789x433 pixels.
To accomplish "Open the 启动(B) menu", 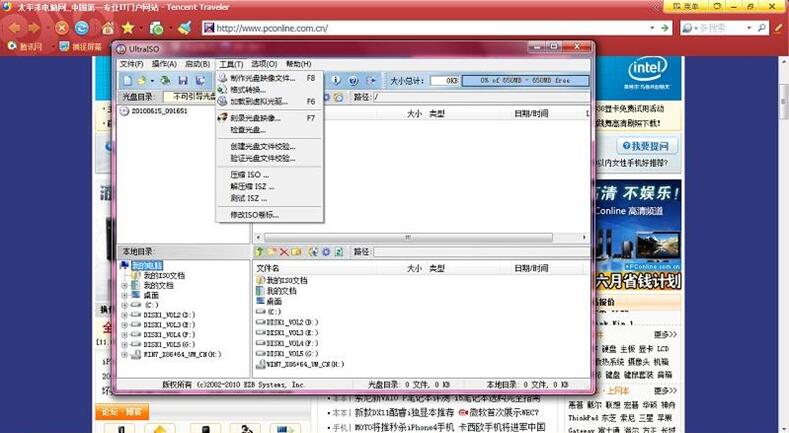I will click(197, 64).
